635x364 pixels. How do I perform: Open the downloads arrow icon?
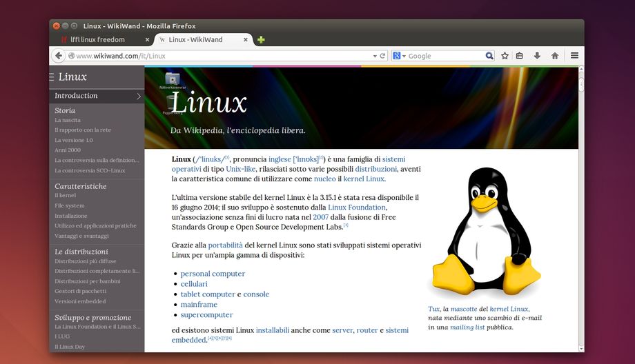click(x=537, y=56)
